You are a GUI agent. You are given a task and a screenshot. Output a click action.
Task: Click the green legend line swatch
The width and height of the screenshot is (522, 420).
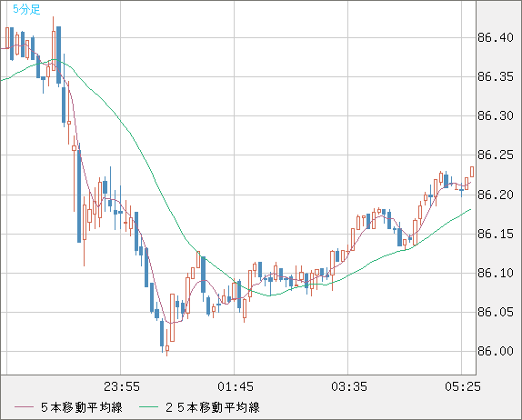tap(148, 407)
